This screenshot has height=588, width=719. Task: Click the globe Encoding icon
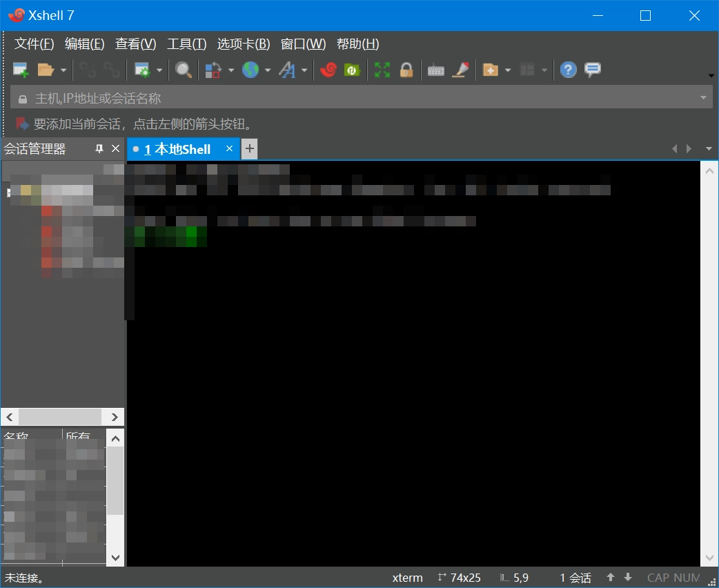250,70
